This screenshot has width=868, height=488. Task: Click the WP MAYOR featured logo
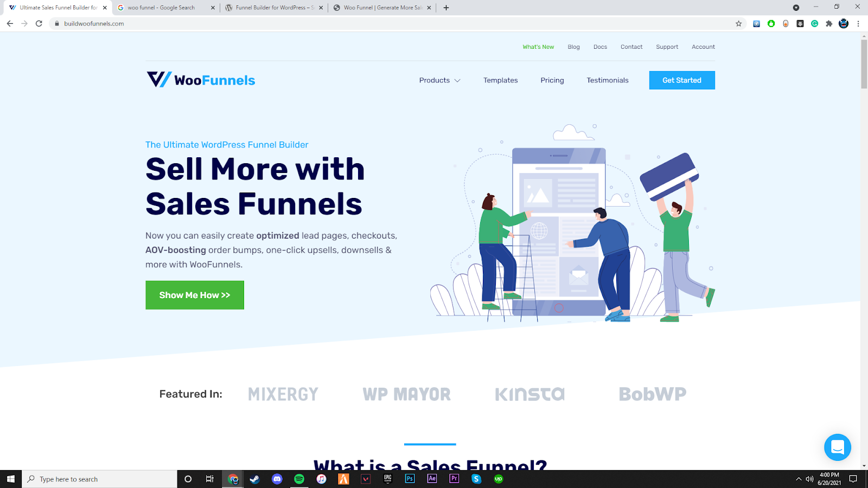coord(407,394)
